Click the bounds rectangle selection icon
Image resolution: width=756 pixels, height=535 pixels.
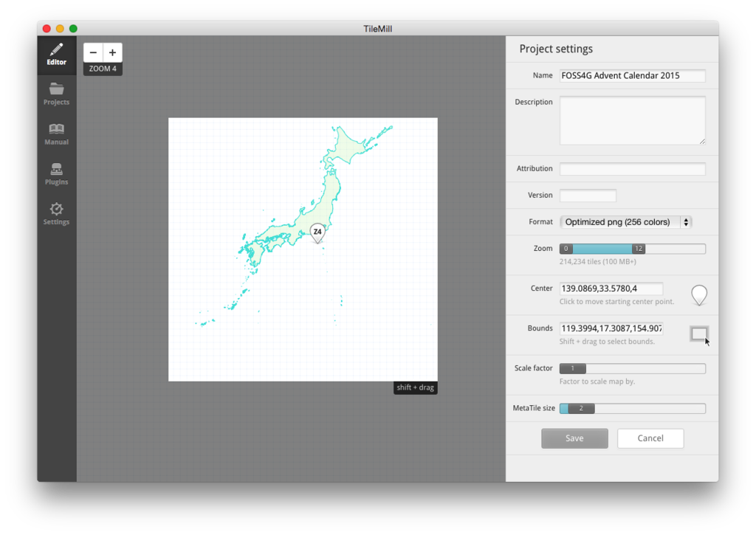698,334
